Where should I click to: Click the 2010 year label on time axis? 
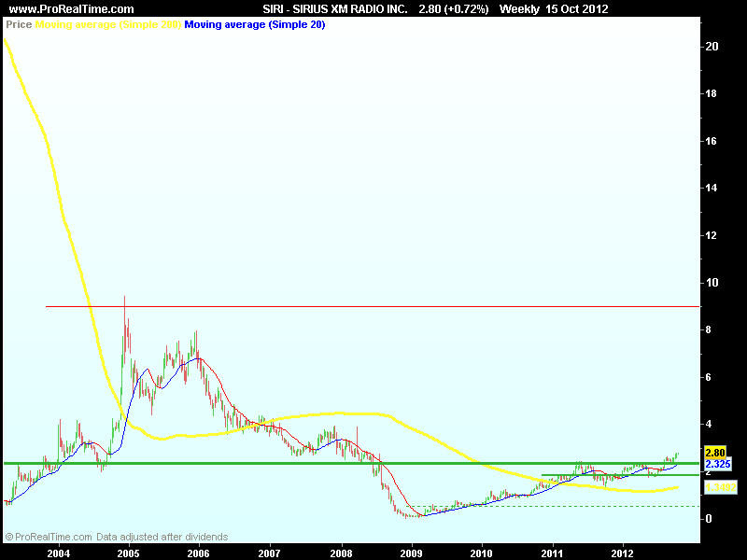tap(481, 553)
